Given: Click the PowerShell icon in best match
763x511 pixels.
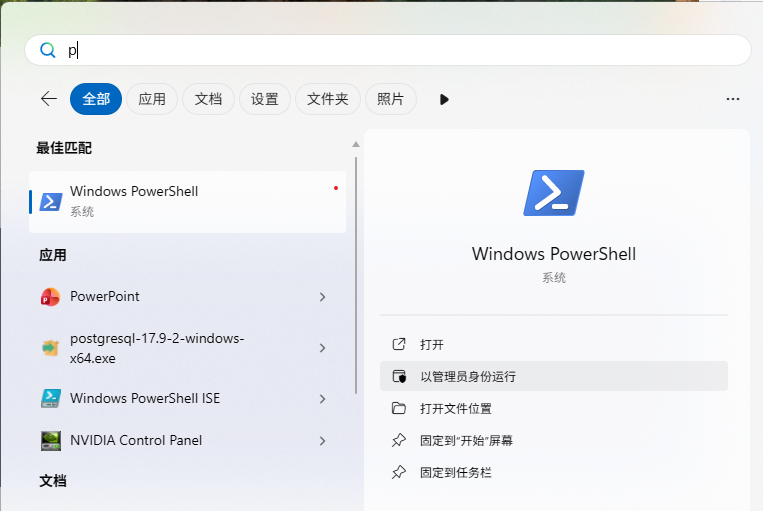Looking at the screenshot, I should (51, 201).
